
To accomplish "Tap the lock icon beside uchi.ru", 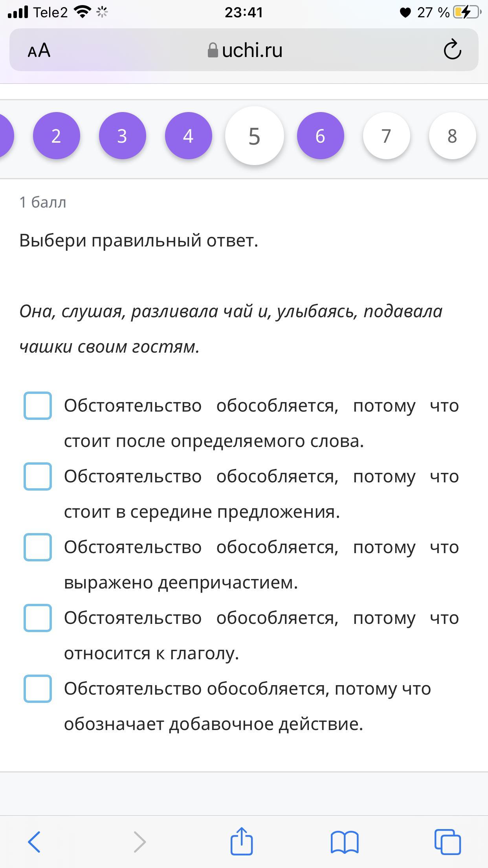I will coord(213,50).
